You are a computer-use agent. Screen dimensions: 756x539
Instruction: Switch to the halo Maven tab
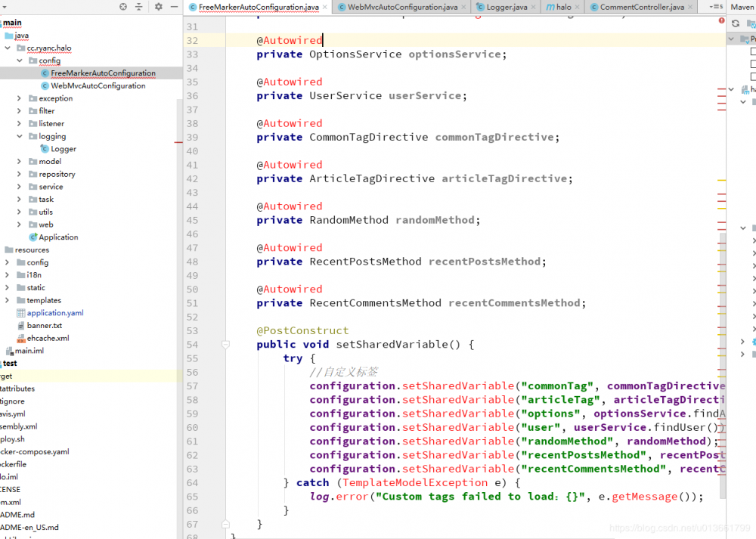[564, 8]
